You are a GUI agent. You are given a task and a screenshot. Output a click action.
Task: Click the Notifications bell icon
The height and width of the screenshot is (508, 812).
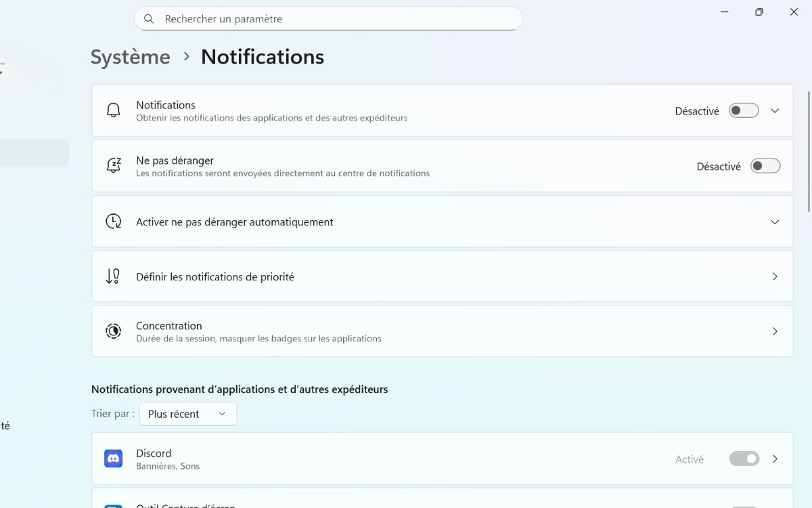click(x=113, y=110)
